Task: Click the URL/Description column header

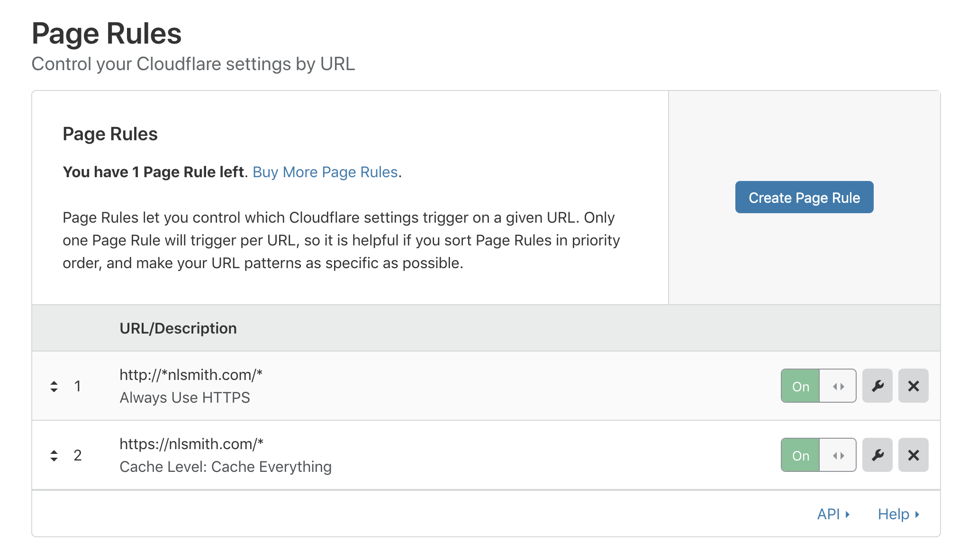Action: tap(178, 328)
